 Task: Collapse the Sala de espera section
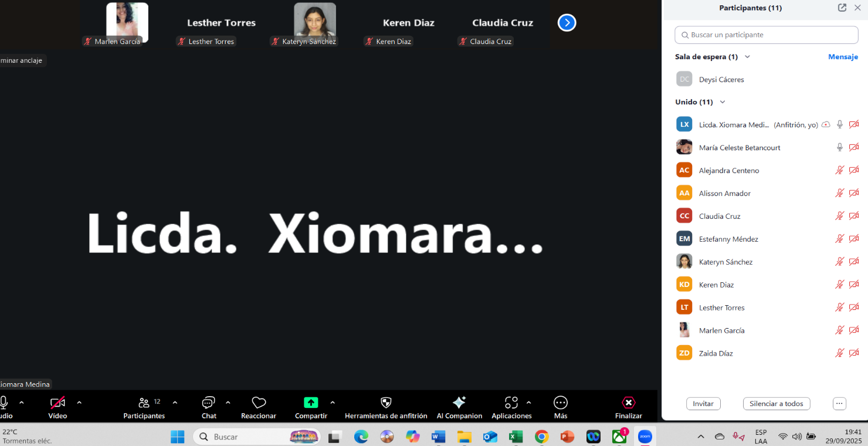[x=747, y=57]
